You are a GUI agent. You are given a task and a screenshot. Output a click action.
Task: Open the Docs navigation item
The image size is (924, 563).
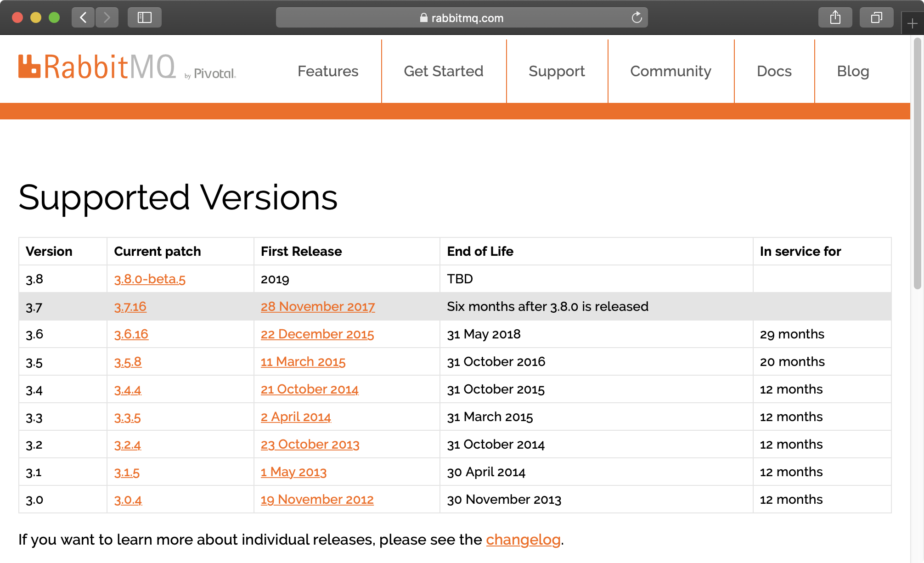point(774,71)
